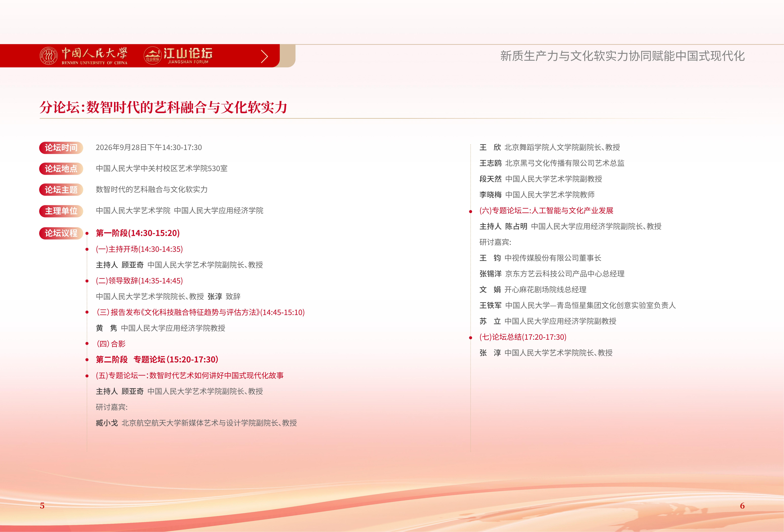Click the header text 新质生产力与文化软实力协同赋能中国式现代化
Image resolution: width=784 pixels, height=532 pixels.
point(622,56)
